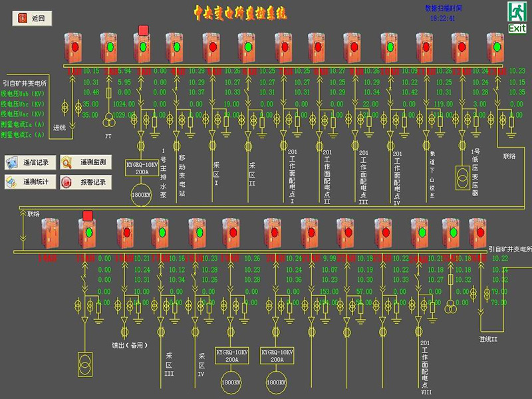The height and width of the screenshot is (399, 532).
Task: Click the 119.00 current value for 11AH
Action: pos(444,104)
